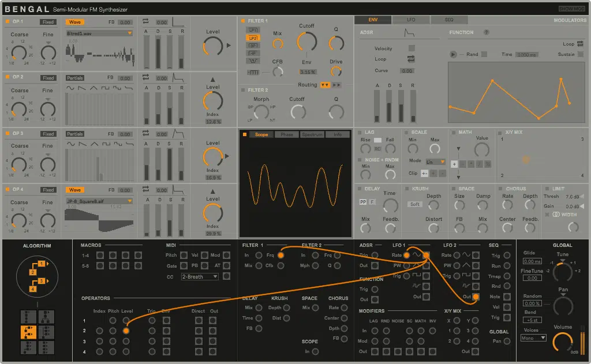Click the LFO 1 sine wave output jack

pyautogui.click(x=427, y=255)
